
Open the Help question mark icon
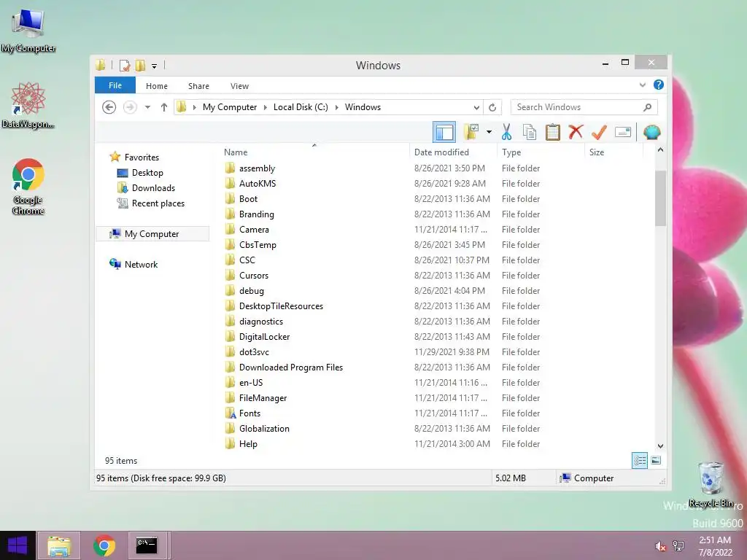point(659,85)
